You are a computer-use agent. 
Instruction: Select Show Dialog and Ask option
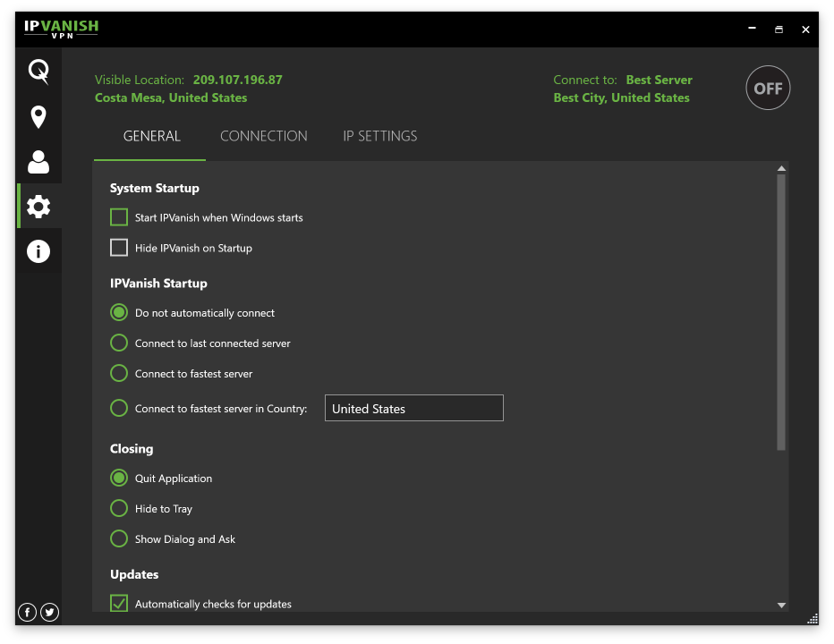(119, 538)
